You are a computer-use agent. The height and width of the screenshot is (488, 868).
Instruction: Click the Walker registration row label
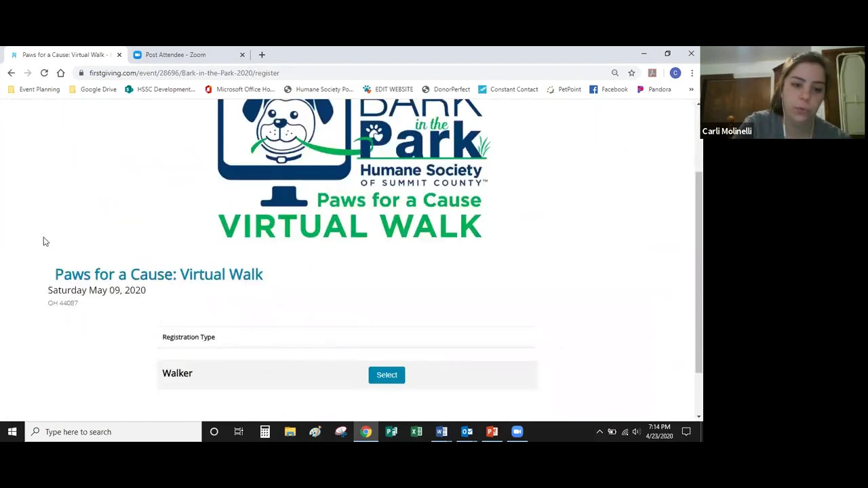point(177,373)
